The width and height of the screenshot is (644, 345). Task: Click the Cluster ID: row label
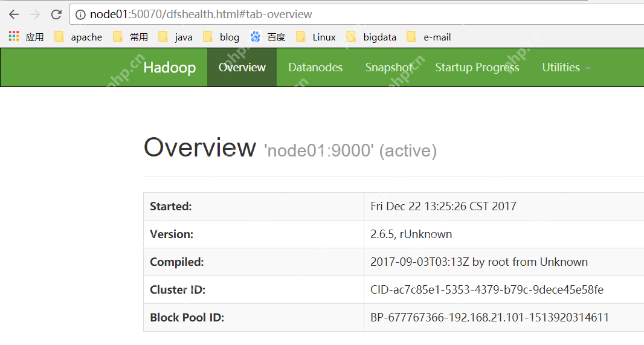tap(178, 290)
